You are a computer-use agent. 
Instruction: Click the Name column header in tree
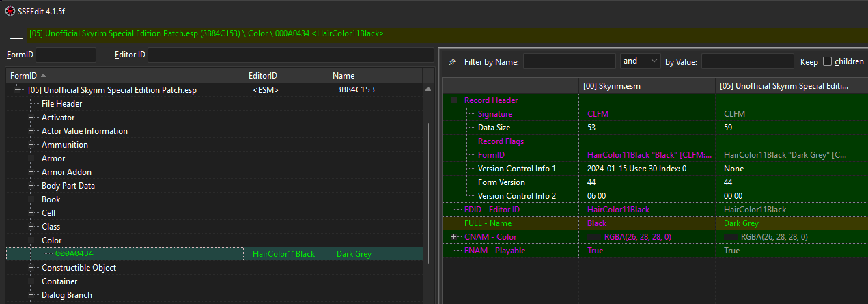376,76
